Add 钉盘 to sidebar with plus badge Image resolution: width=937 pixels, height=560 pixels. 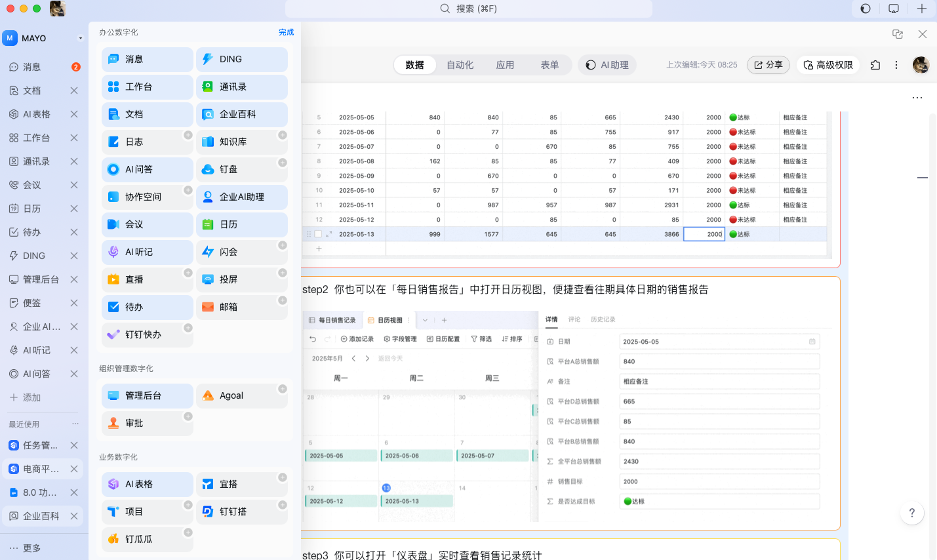point(283,163)
